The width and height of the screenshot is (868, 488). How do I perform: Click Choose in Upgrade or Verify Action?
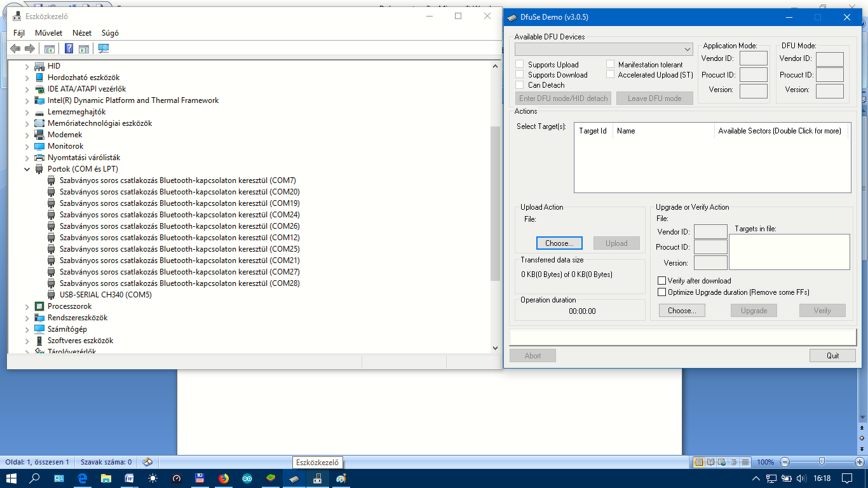682,311
